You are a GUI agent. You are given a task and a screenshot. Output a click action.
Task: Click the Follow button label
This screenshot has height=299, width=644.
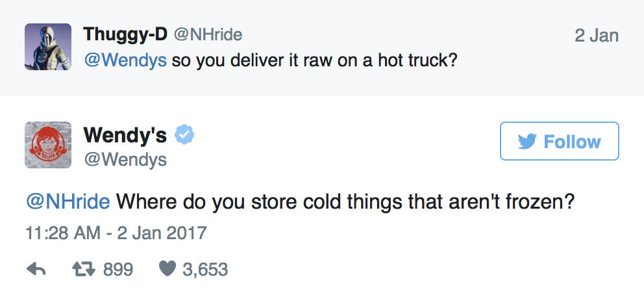pos(572,142)
